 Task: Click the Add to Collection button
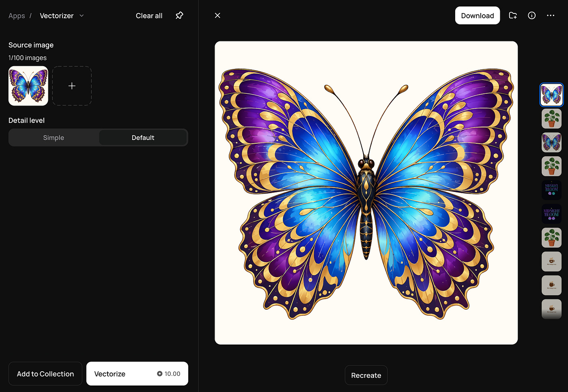(x=45, y=374)
